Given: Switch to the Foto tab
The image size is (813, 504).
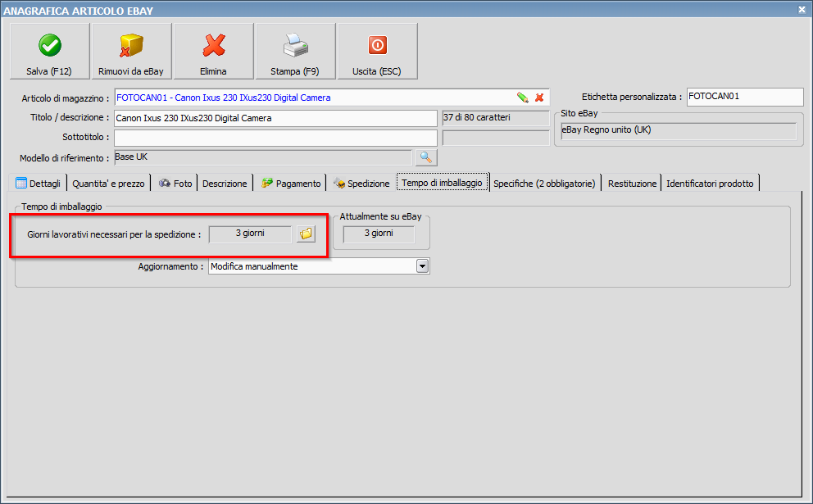Looking at the screenshot, I should [x=175, y=183].
